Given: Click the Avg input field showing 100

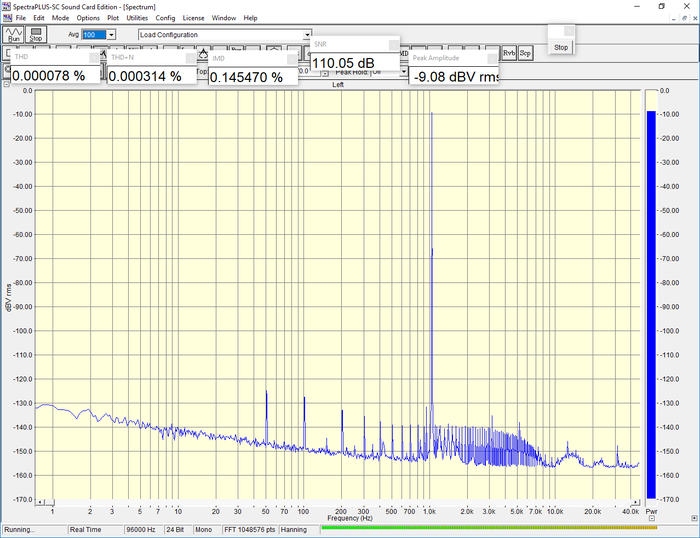Looking at the screenshot, I should [x=92, y=35].
